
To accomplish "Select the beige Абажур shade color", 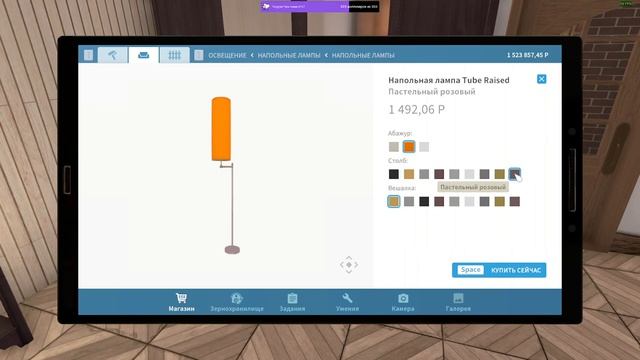I will [x=394, y=147].
